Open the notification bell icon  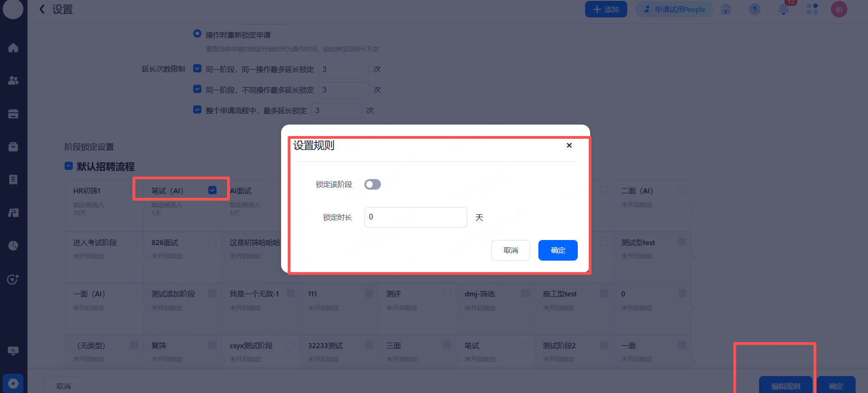[x=783, y=9]
